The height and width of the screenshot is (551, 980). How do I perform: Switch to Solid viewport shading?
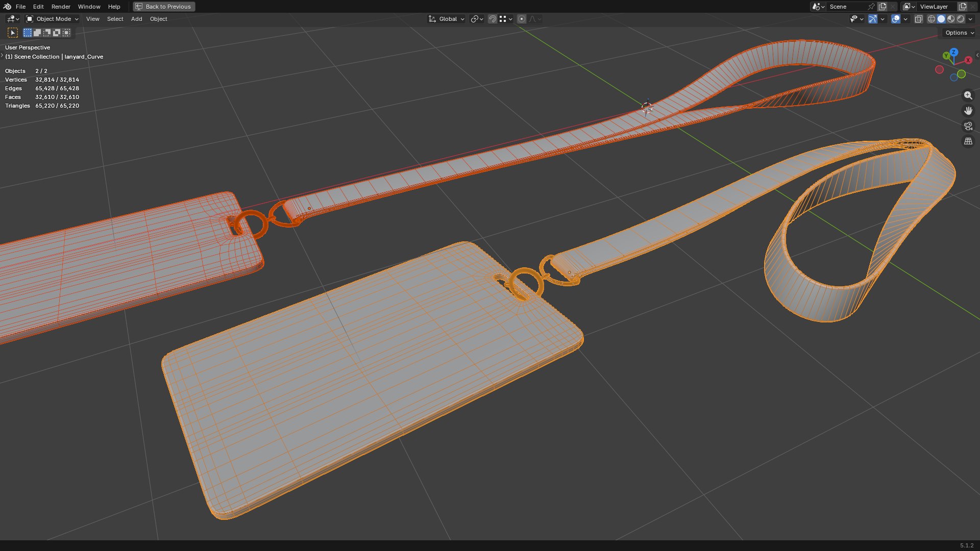point(941,19)
